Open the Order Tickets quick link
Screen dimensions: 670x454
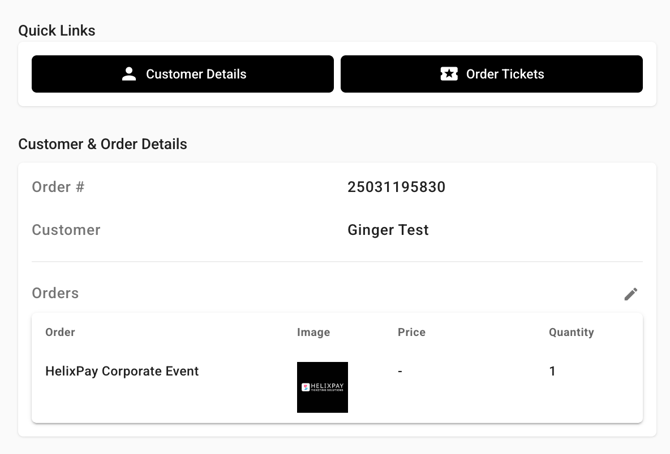[491, 74]
